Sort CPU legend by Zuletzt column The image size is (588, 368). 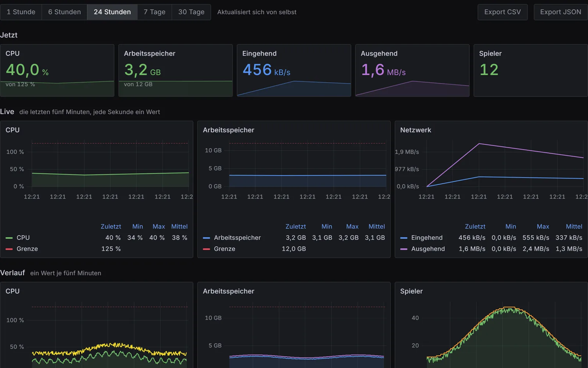[x=111, y=227]
